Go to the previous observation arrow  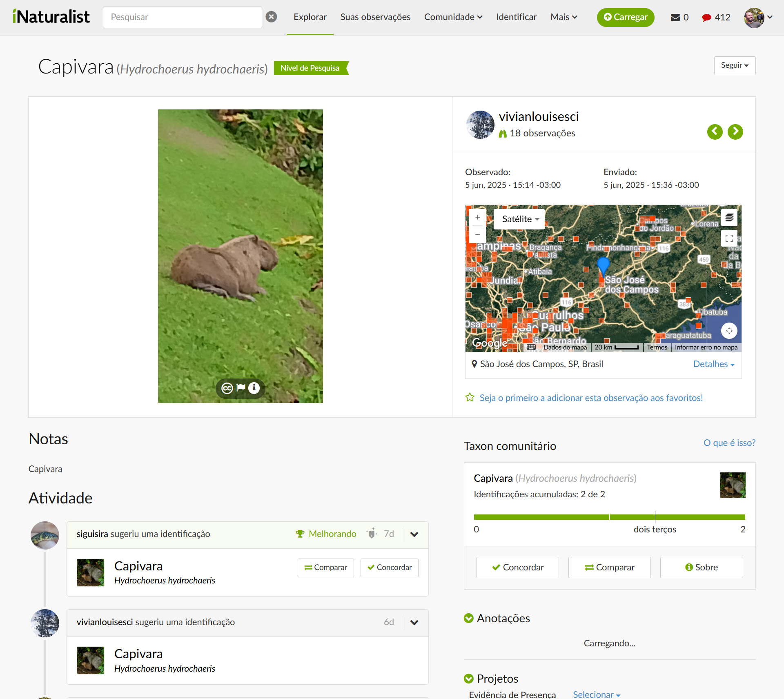pyautogui.click(x=715, y=132)
